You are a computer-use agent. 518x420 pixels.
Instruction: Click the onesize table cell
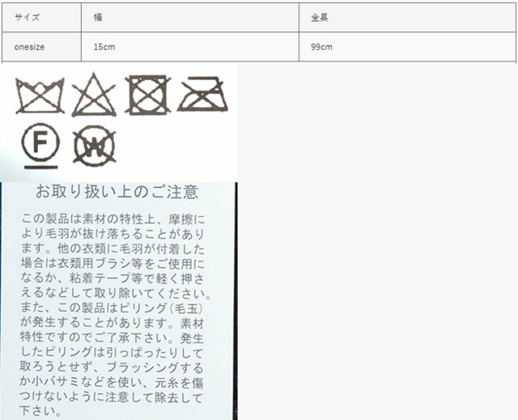(30, 47)
